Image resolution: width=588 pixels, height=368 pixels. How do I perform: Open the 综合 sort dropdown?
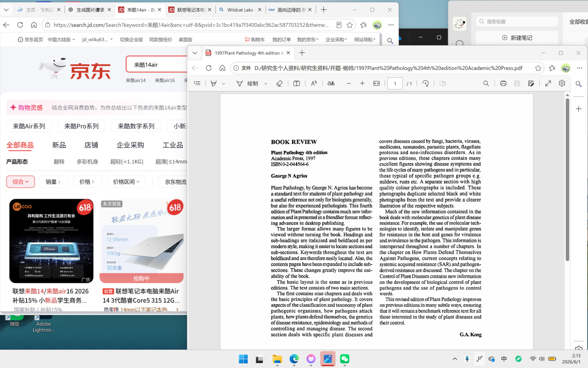pos(20,182)
